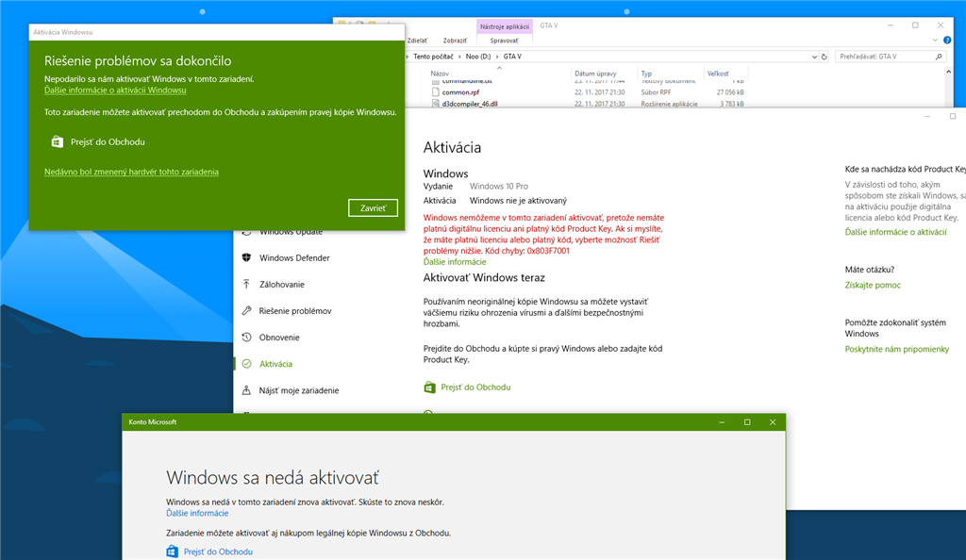Open Windows Update in Settings sidebar
This screenshot has height=560, width=966.
[x=291, y=232]
